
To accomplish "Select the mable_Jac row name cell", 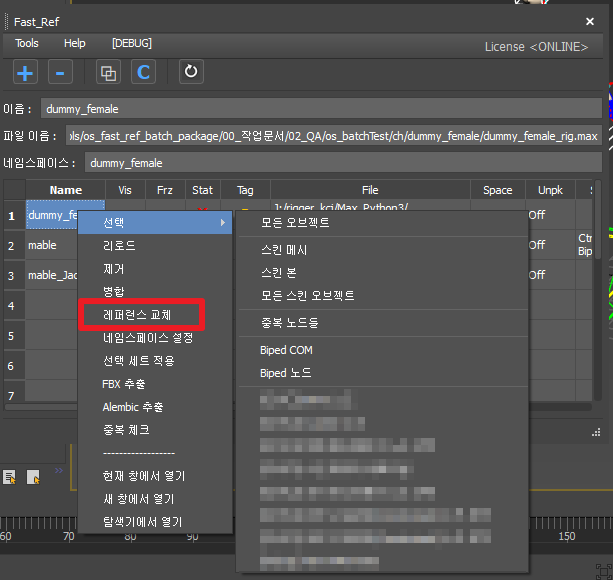I will (x=52, y=275).
